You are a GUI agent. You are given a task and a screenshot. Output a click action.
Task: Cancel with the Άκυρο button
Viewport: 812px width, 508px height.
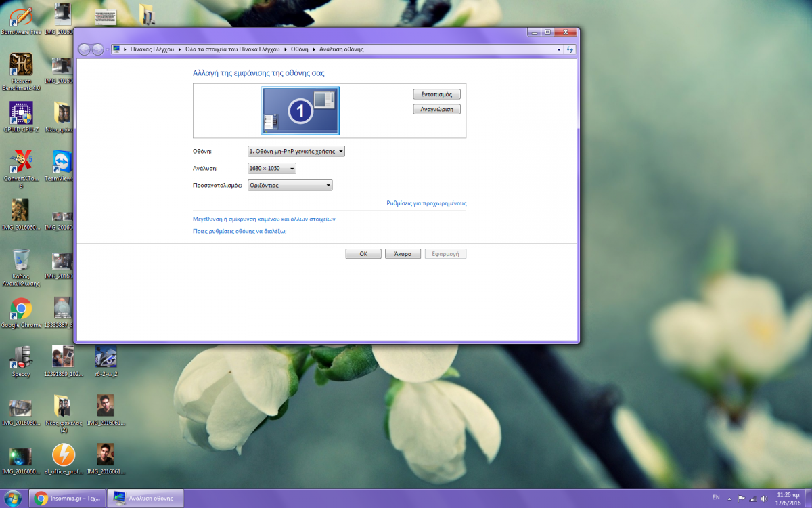403,253
